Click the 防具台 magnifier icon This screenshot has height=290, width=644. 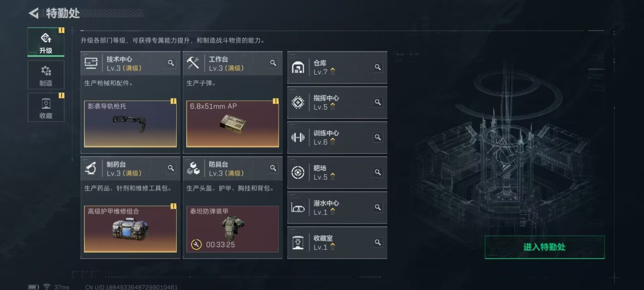[x=273, y=168]
